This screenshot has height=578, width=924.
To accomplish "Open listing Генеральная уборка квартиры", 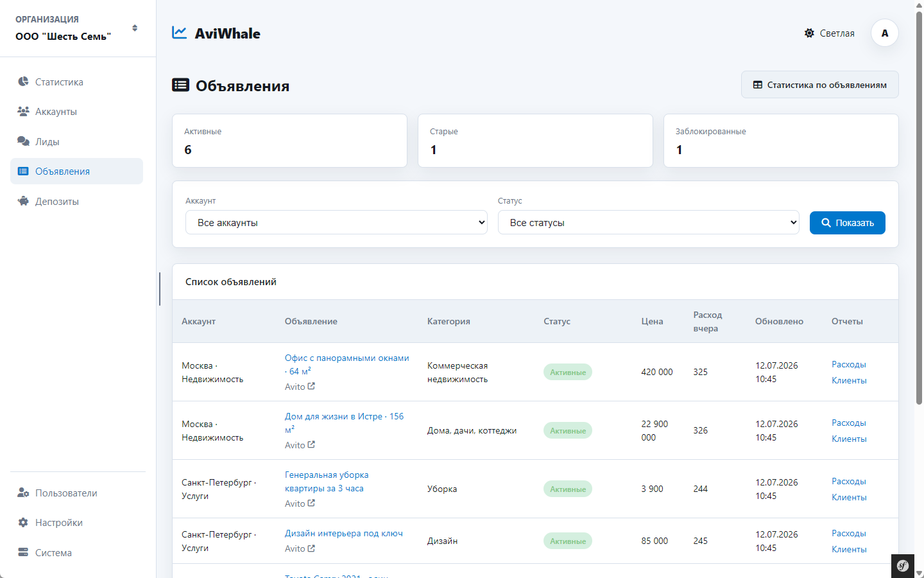I will coord(327,481).
